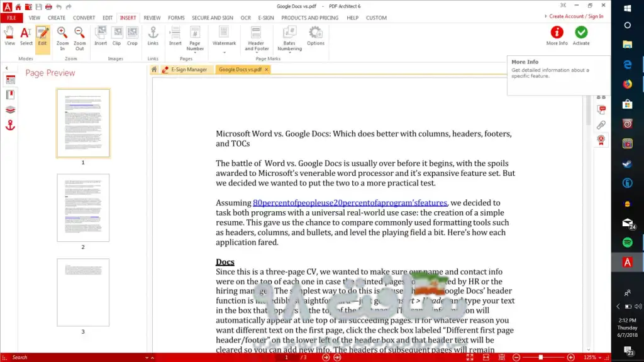Click the zoom slider handle in status bar
The image size is (644, 362).
point(541,358)
